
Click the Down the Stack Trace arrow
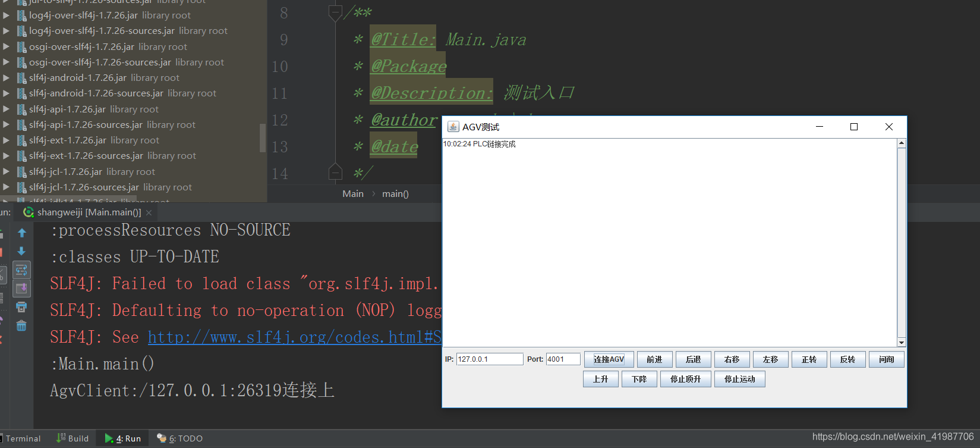[x=22, y=251]
